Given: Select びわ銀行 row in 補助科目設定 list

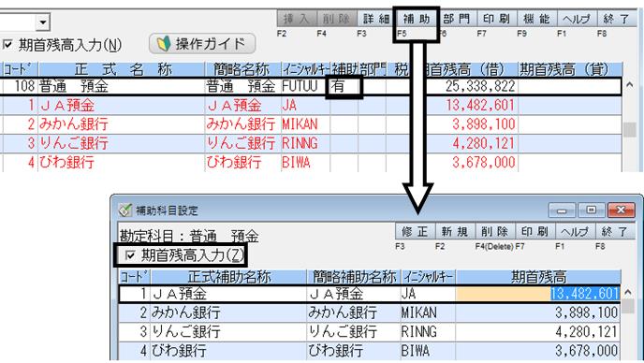Looking at the screenshot, I should tap(369, 351).
